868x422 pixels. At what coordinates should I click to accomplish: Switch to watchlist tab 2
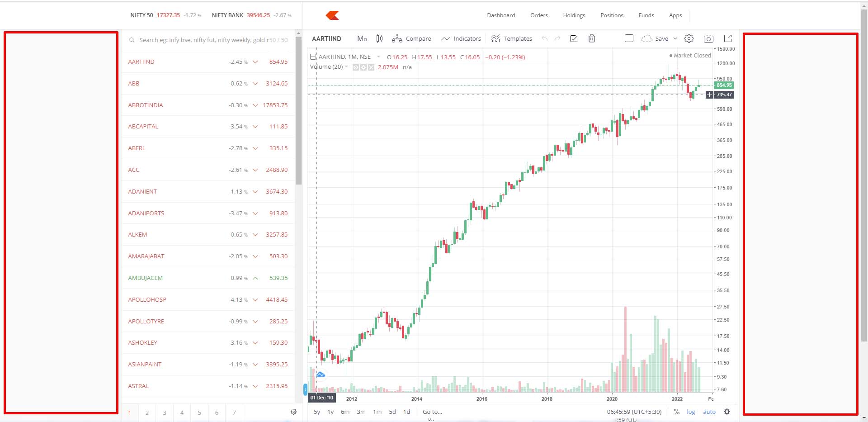147,413
